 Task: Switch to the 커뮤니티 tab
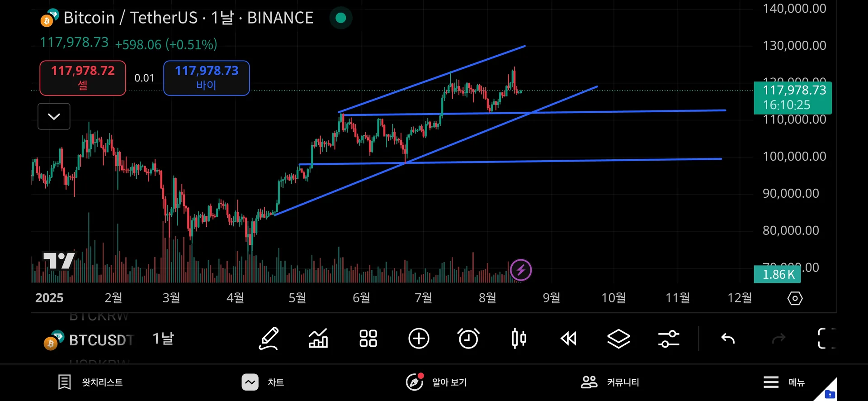point(610,382)
